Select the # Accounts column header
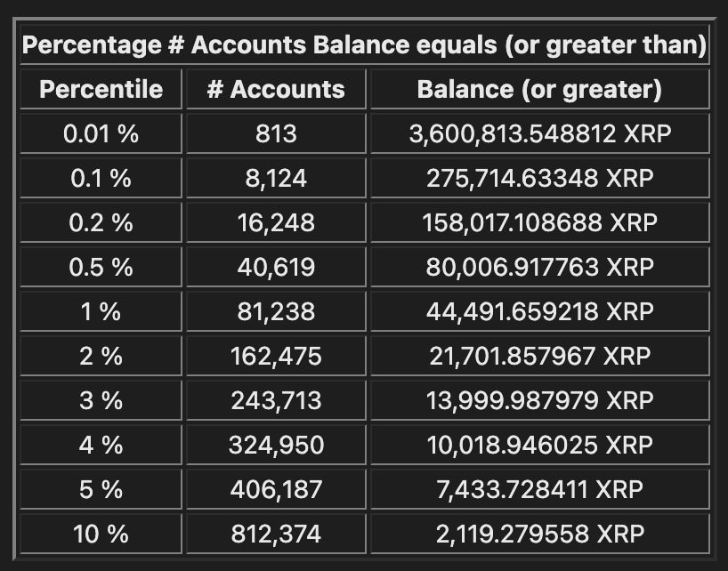This screenshot has height=571, width=728. tap(276, 89)
